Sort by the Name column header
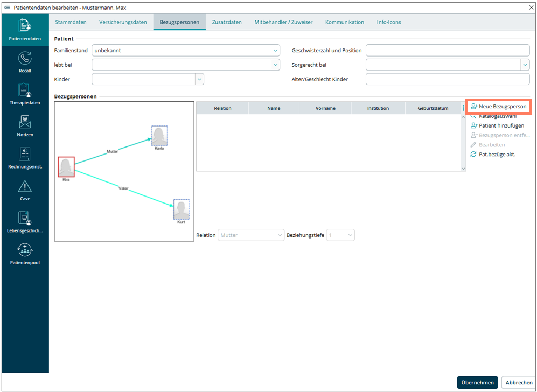Screen dimensions: 537x392 pyautogui.click(x=274, y=108)
